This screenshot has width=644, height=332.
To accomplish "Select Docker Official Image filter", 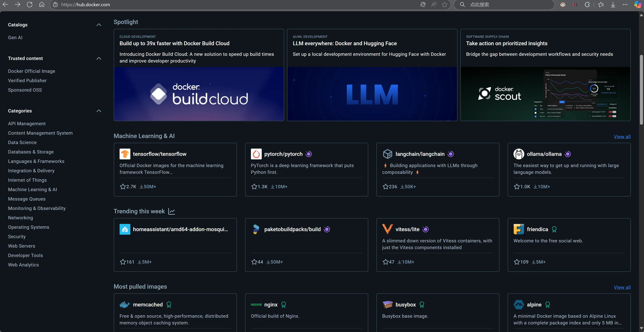I will [x=31, y=71].
